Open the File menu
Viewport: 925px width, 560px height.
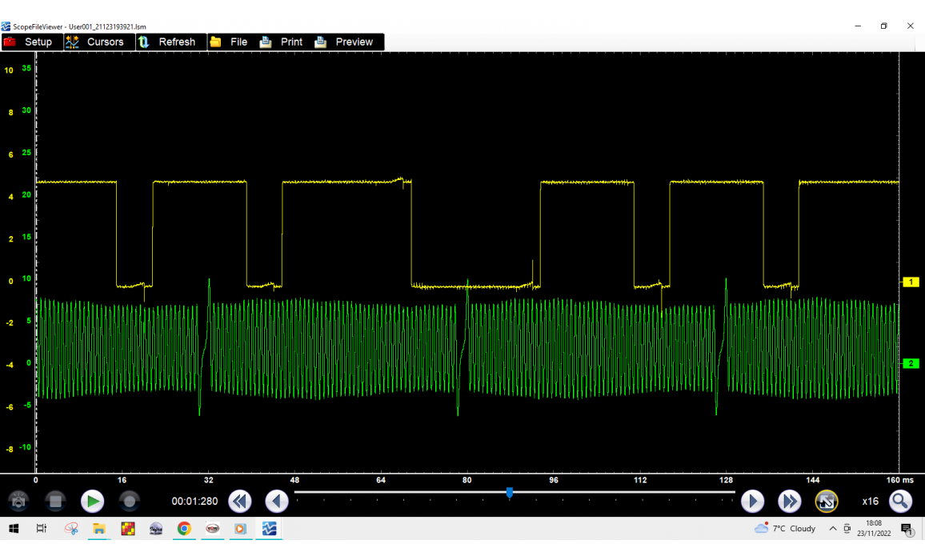click(229, 42)
